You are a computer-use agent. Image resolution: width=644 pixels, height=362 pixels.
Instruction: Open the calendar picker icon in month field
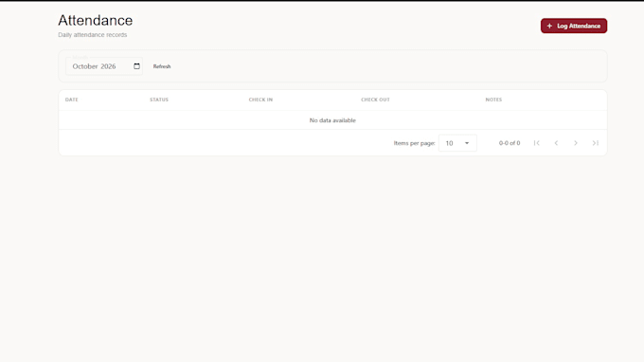[136, 66]
